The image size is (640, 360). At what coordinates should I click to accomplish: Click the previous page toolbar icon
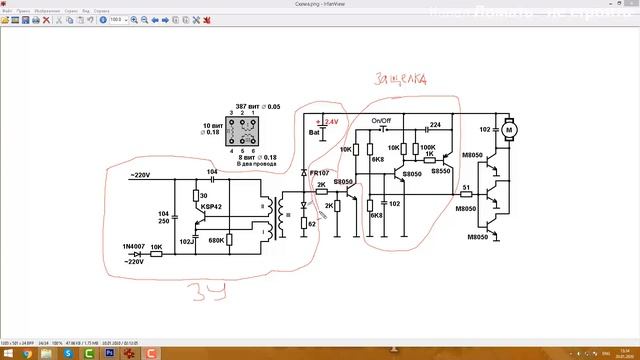tap(176, 20)
